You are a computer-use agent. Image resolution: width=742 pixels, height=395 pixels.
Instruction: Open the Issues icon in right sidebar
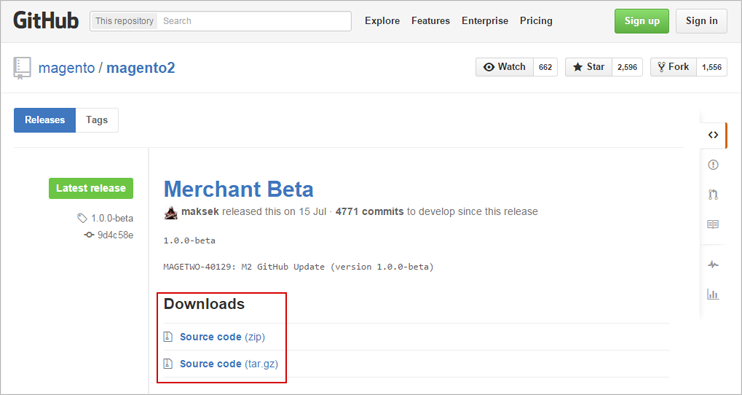tap(713, 165)
